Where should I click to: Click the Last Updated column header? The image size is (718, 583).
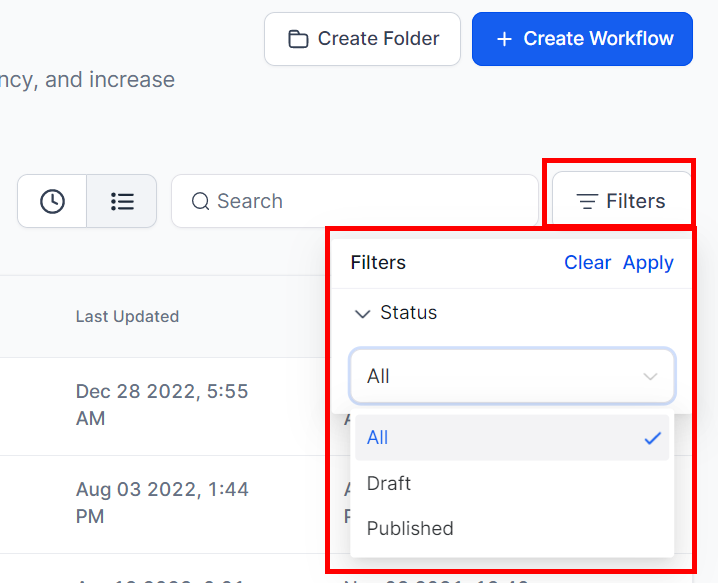click(127, 316)
